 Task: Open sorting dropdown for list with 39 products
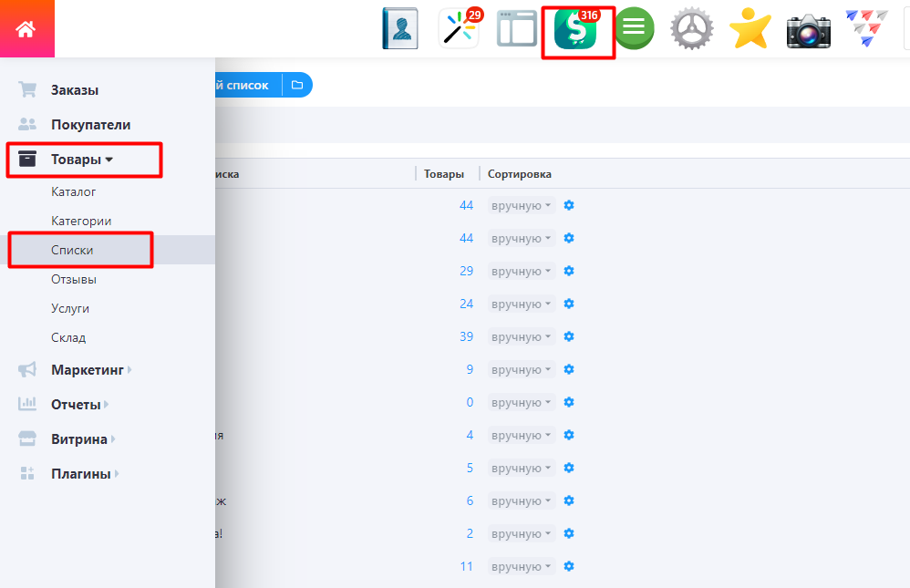pos(521,337)
